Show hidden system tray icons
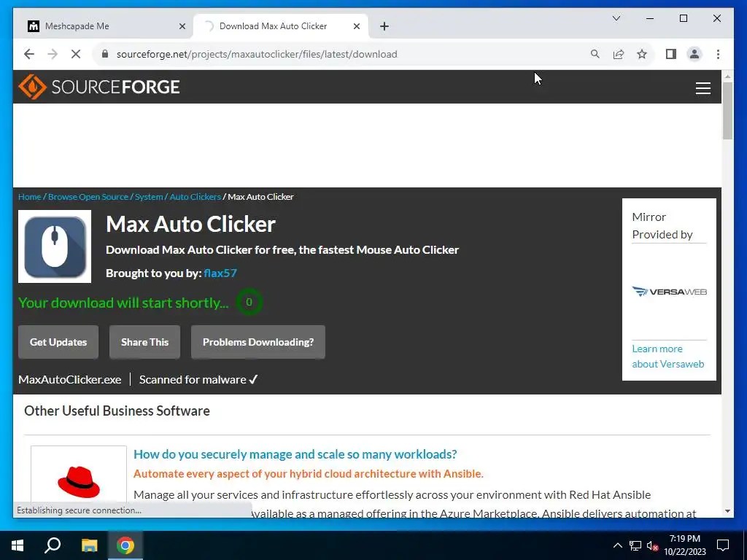This screenshot has width=747, height=560. [x=617, y=545]
